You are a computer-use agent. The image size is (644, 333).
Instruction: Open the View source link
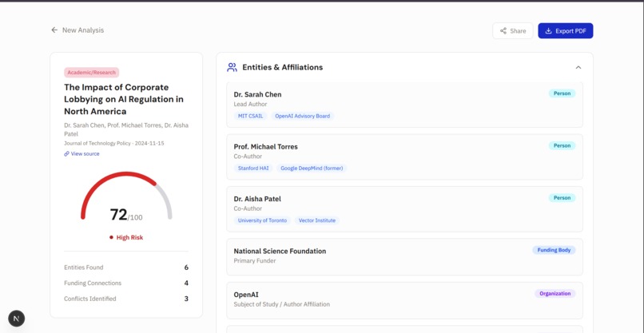(85, 153)
